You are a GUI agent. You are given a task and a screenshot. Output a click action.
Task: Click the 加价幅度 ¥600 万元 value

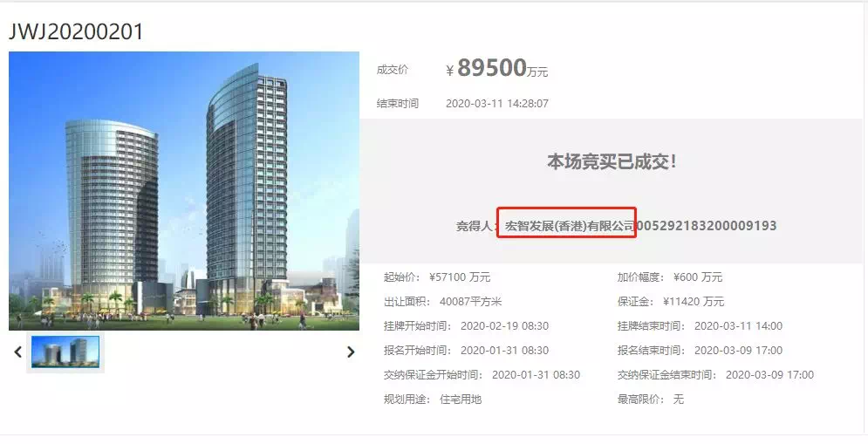698,277
